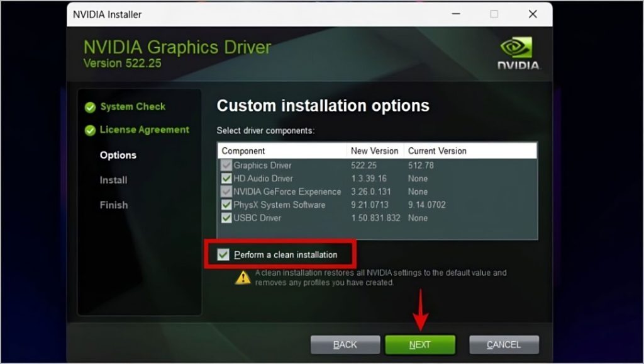Toggle the NVIDIA GeForce Experience checkbox

[x=226, y=191]
